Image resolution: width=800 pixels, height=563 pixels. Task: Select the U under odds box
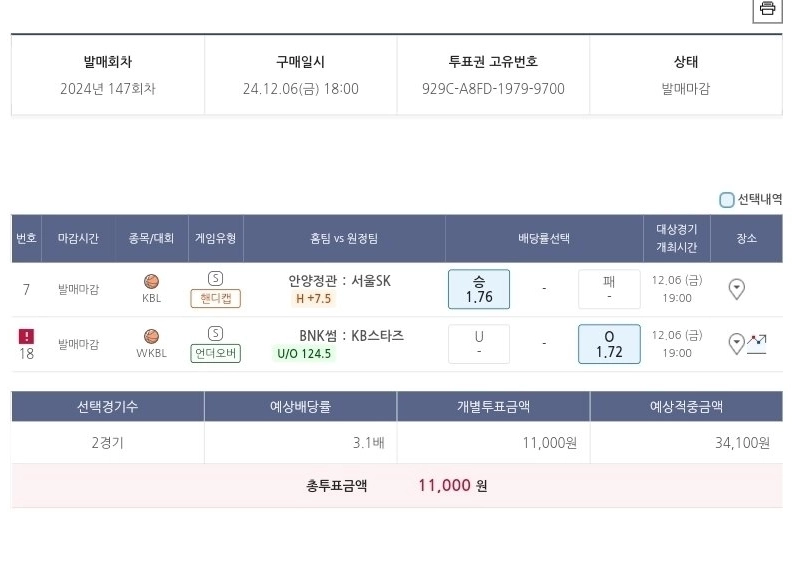(479, 344)
